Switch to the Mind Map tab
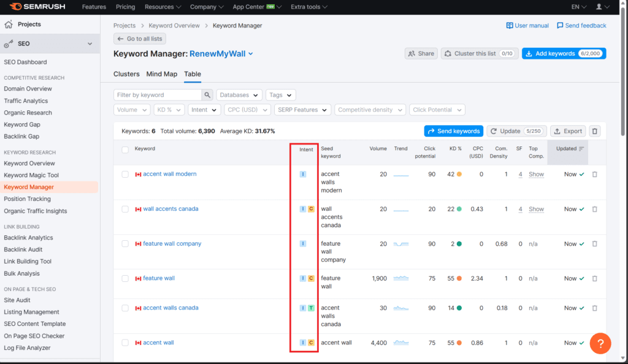Screen dimensions: 628x364 click(162, 74)
